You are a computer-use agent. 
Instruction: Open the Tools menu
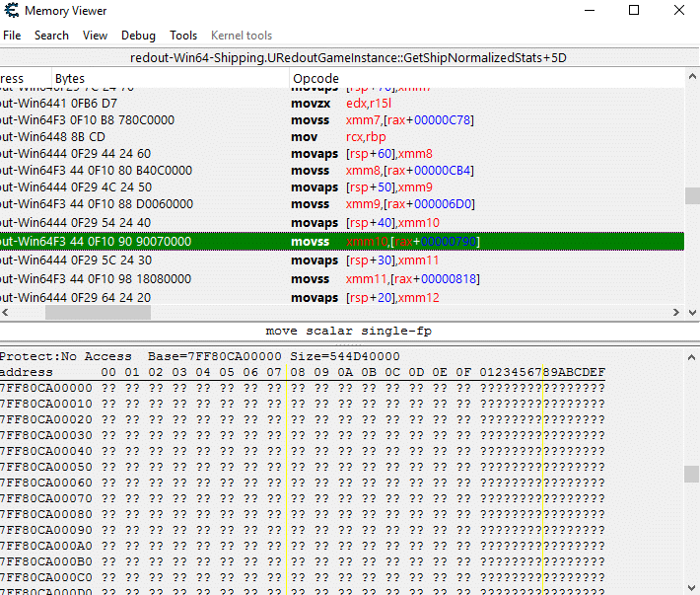coord(183,36)
